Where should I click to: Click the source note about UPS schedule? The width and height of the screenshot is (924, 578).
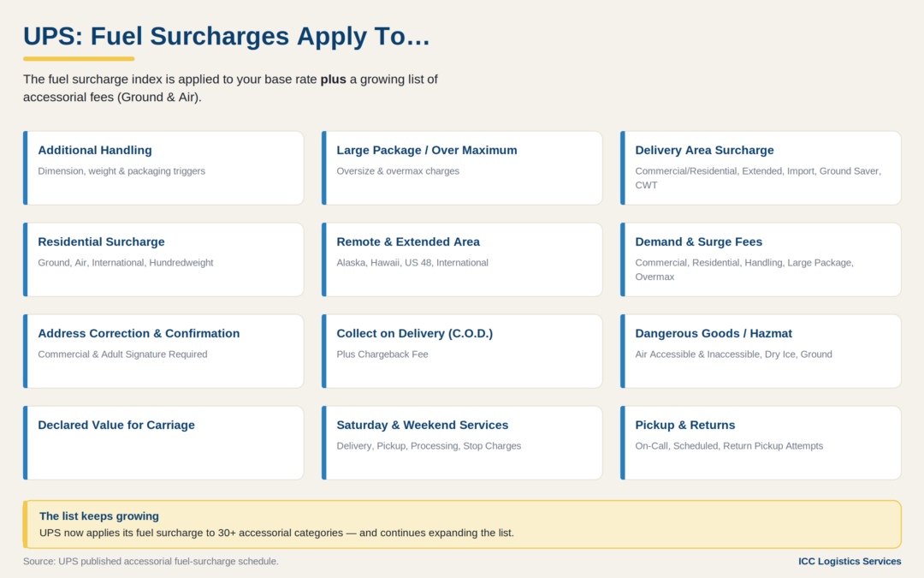[151, 561]
